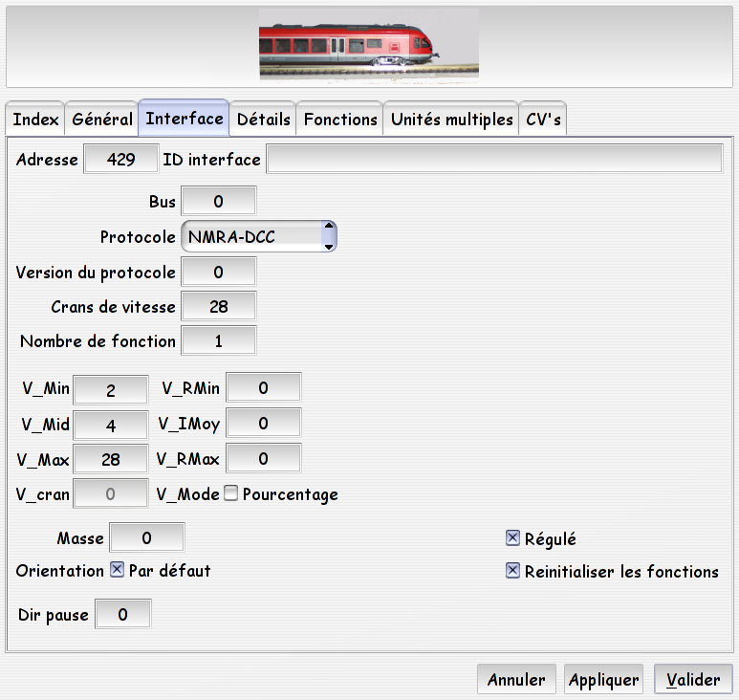Open the CV's tab
This screenshot has height=700, width=739.
coord(543,120)
